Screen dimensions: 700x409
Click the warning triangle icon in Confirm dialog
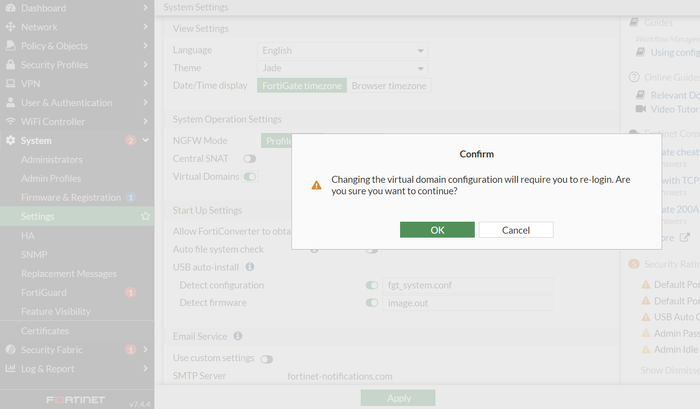click(x=317, y=185)
